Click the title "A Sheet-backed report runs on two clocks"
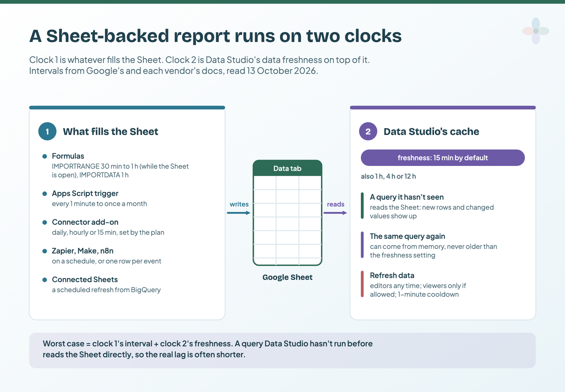The height and width of the screenshot is (392, 565). 215,36
